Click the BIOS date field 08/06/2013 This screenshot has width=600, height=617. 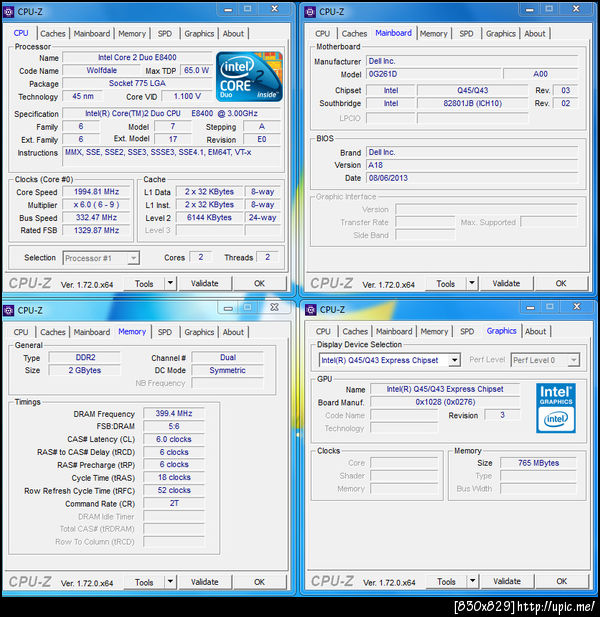[x=472, y=178]
